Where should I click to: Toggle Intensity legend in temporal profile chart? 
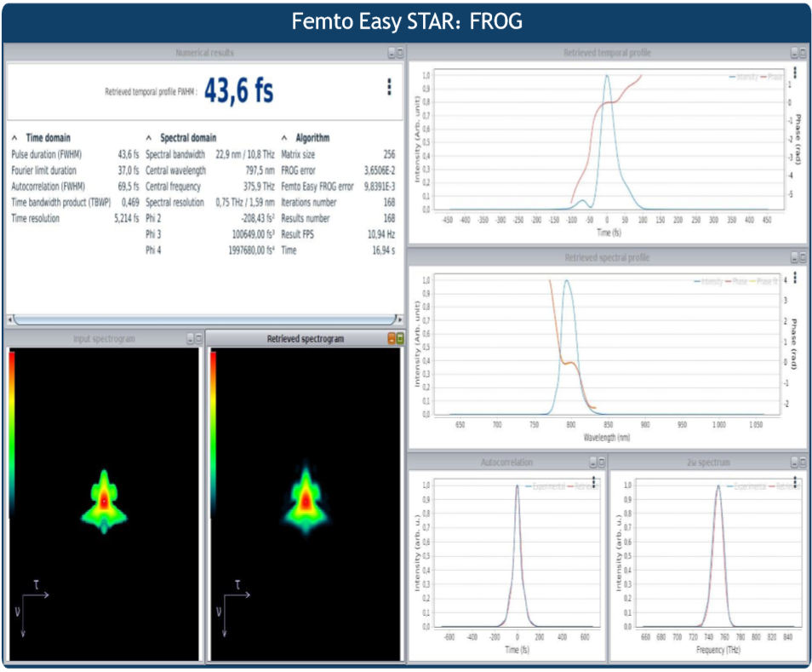(746, 77)
